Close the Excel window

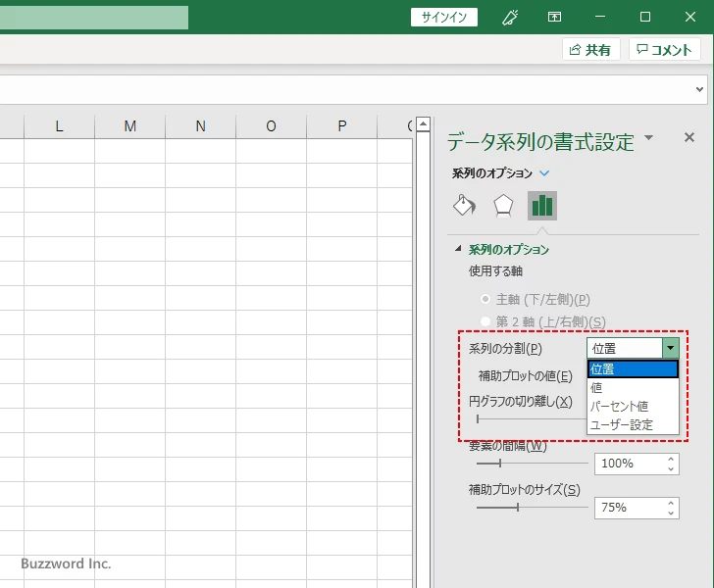[x=689, y=18]
